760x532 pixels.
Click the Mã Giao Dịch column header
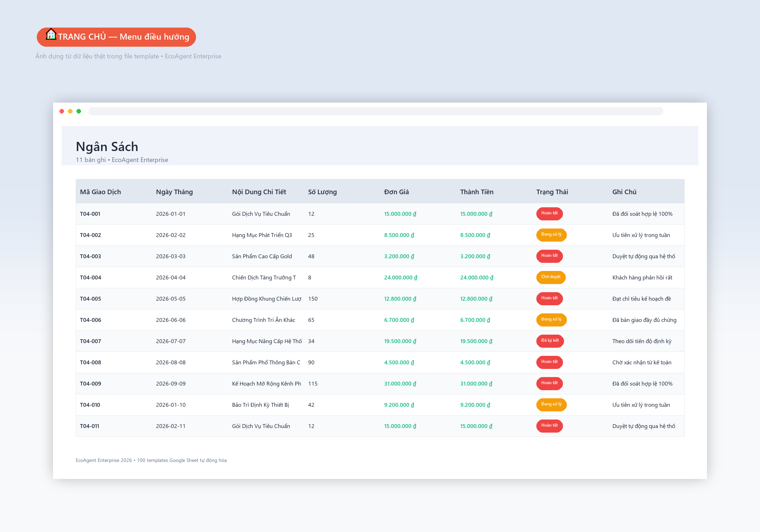click(x=100, y=192)
